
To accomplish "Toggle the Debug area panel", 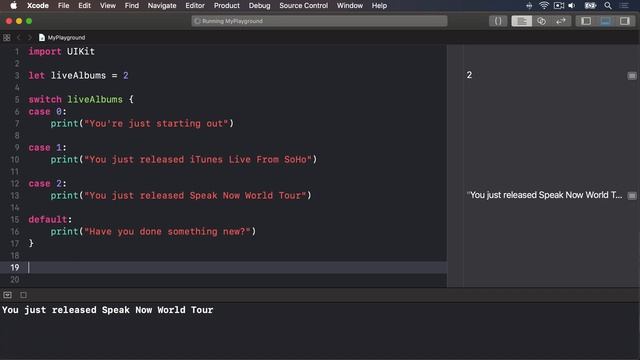I will [x=605, y=21].
